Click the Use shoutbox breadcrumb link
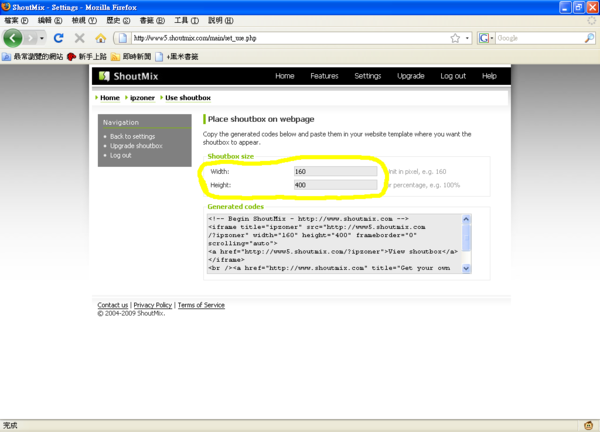Image resolution: width=600 pixels, height=432 pixels. [x=188, y=98]
